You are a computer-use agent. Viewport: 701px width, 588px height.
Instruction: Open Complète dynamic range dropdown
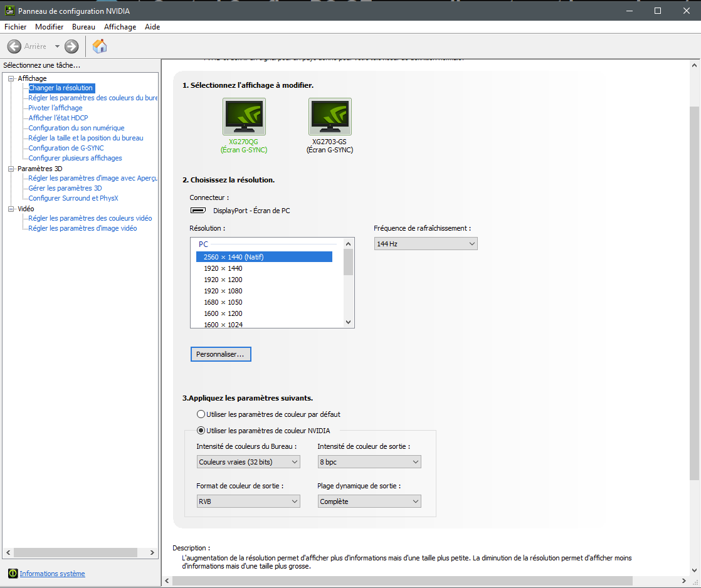369,501
